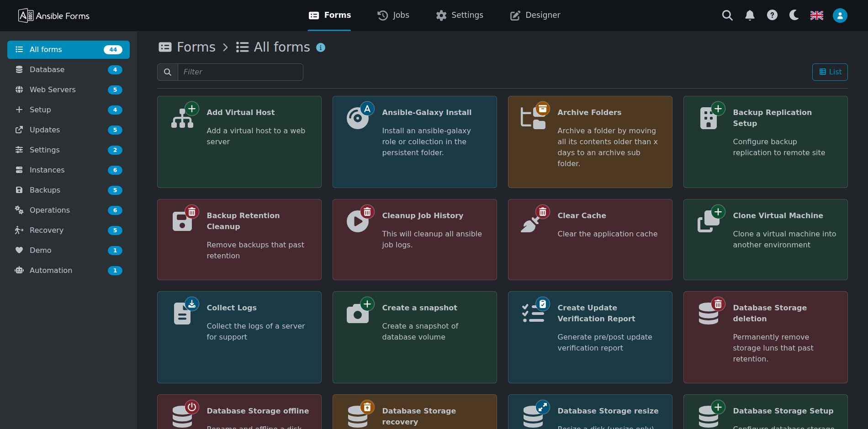The height and width of the screenshot is (429, 868).
Task: Click the Ansible-Galaxy Install disc icon
Action: [x=358, y=119]
